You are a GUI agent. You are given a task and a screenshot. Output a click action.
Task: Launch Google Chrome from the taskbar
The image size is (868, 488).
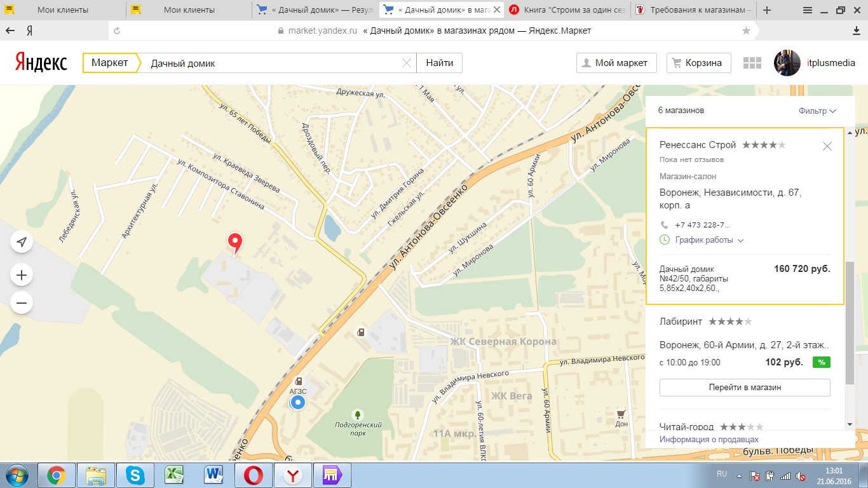(x=57, y=475)
